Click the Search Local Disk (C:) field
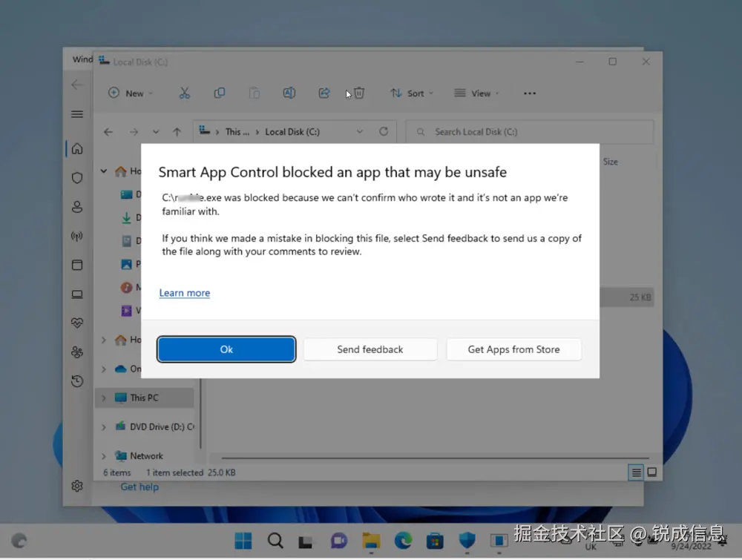The height and width of the screenshot is (560, 742). [x=530, y=132]
